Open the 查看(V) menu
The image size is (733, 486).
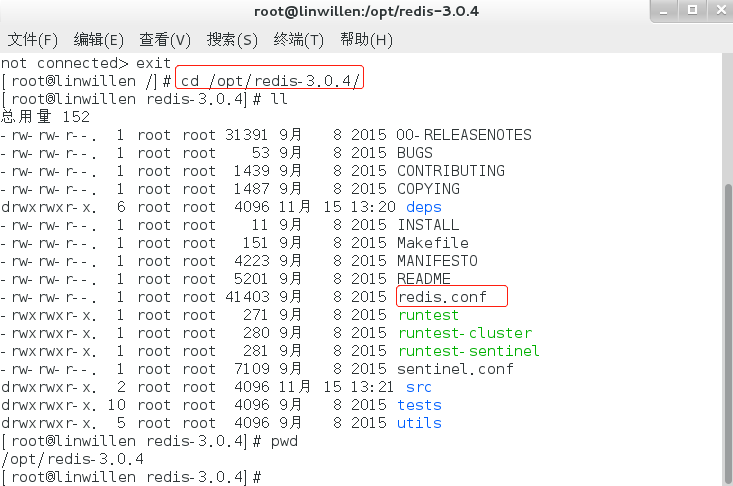(165, 40)
